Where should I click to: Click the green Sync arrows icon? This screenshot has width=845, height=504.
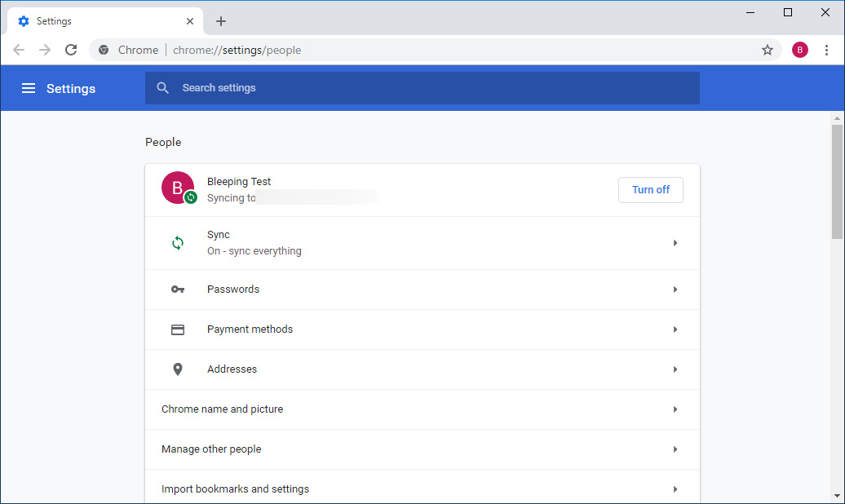click(x=178, y=243)
